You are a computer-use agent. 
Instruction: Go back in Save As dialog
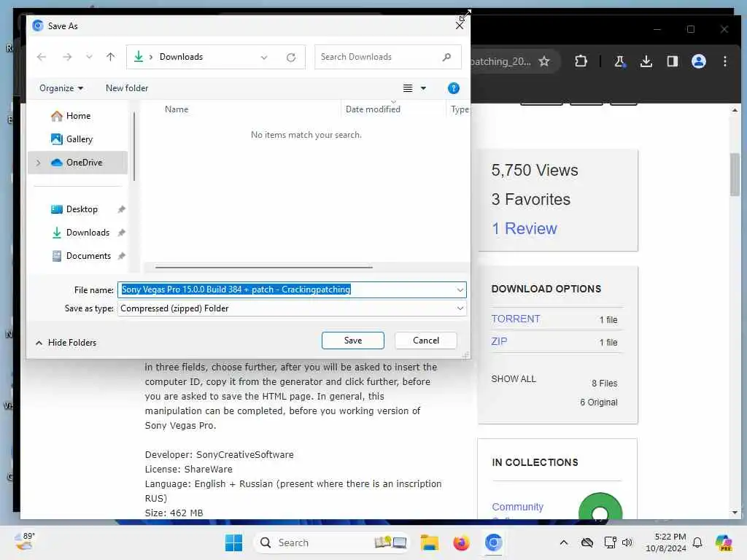click(42, 57)
